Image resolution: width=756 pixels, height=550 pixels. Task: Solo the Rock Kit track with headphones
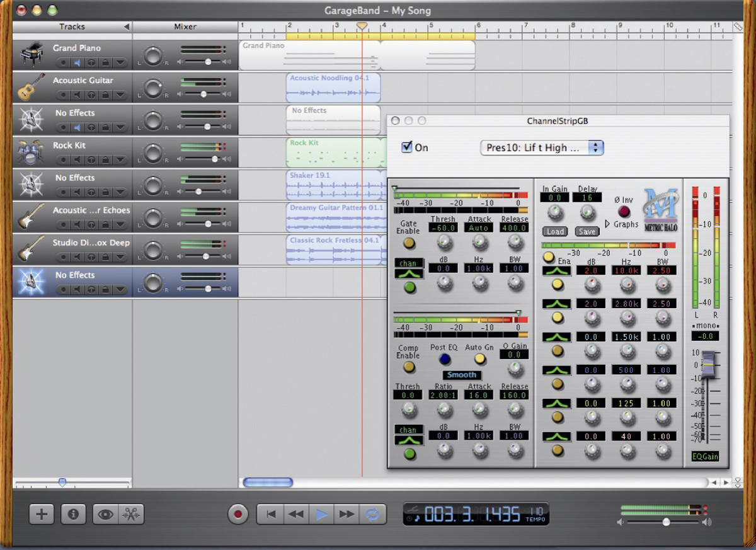91,160
